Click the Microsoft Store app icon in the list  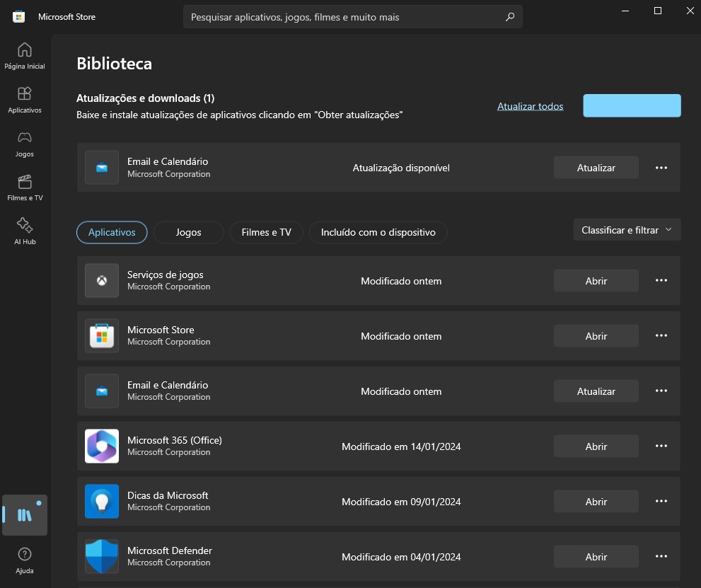click(102, 336)
